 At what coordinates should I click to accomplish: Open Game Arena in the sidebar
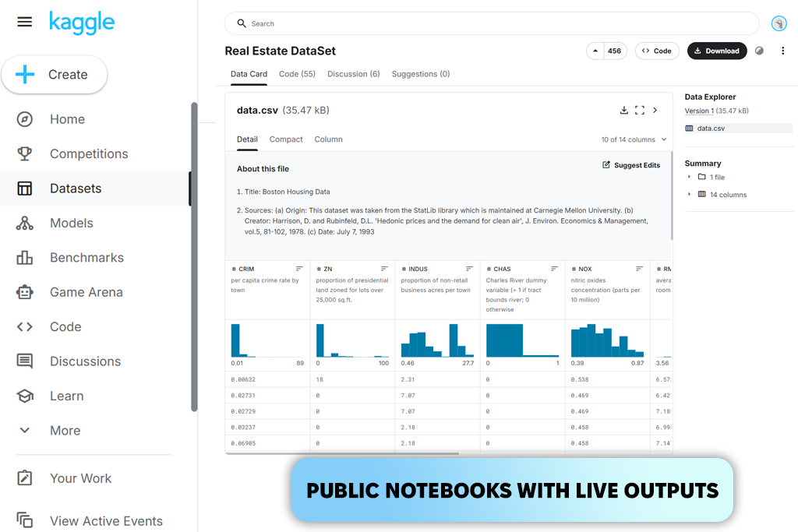[87, 292]
